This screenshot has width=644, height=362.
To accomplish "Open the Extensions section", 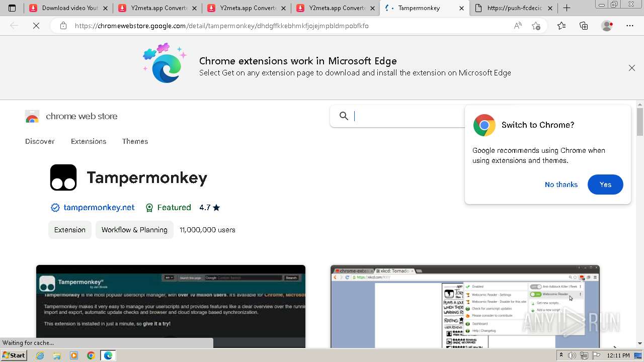I will coord(89,141).
